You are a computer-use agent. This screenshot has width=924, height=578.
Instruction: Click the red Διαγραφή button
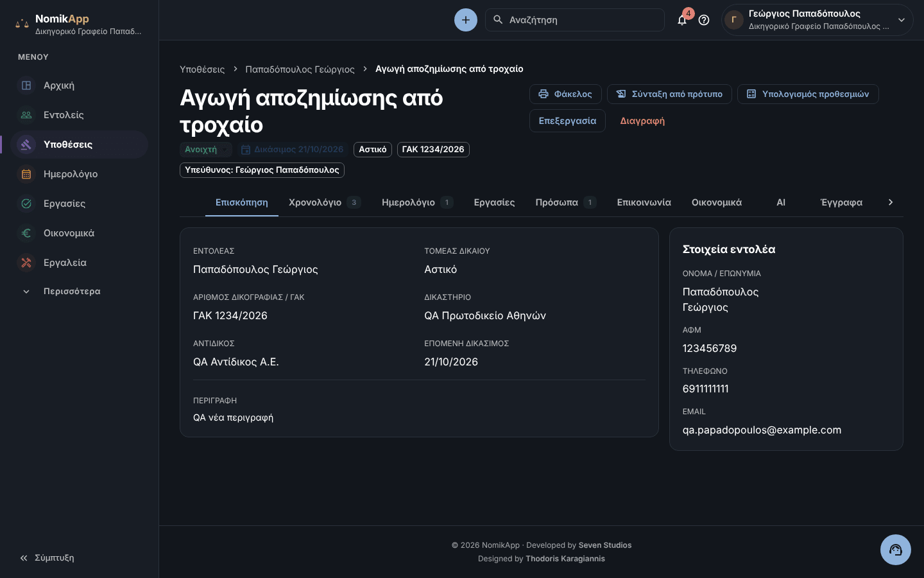coord(642,121)
